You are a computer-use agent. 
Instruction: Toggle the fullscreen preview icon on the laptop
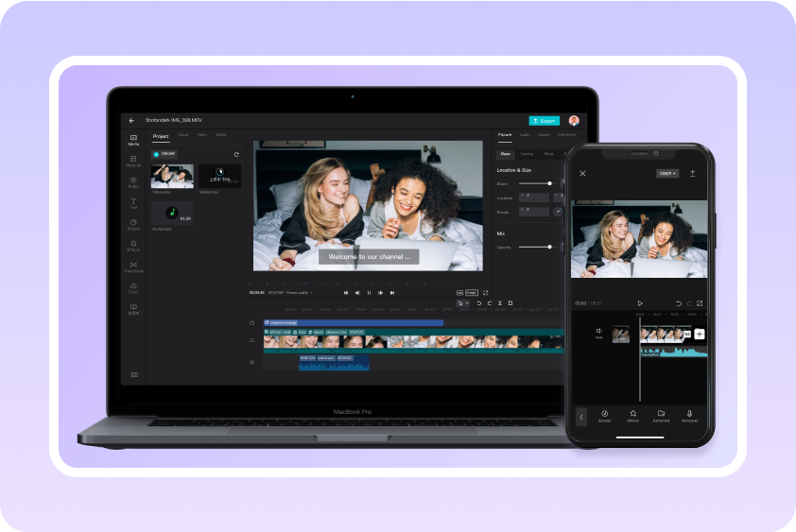pyautogui.click(x=486, y=293)
